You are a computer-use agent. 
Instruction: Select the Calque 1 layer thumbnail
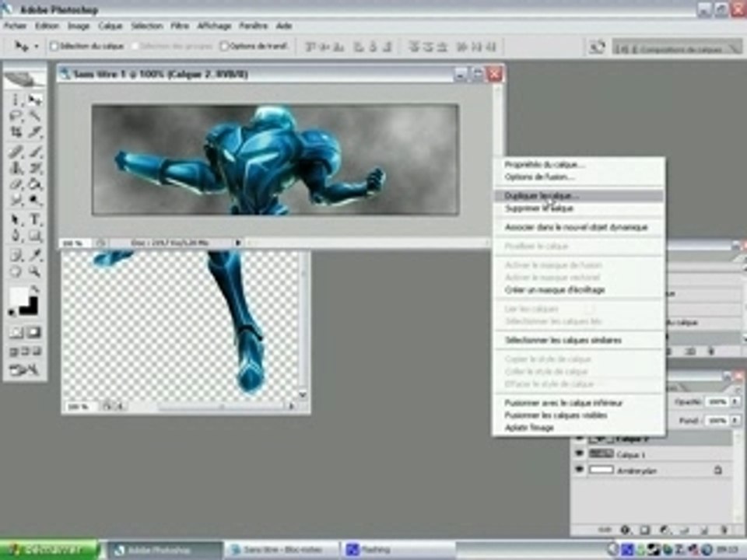pos(601,453)
